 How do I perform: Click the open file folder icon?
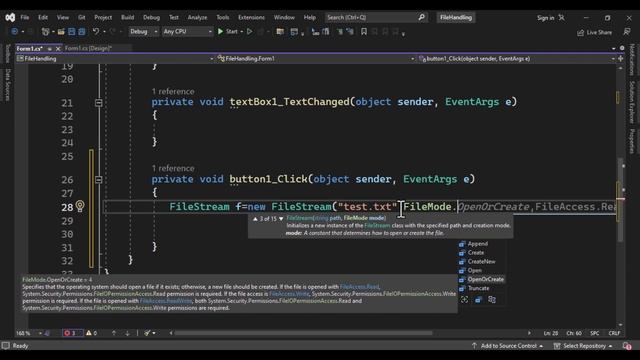tap(61, 31)
